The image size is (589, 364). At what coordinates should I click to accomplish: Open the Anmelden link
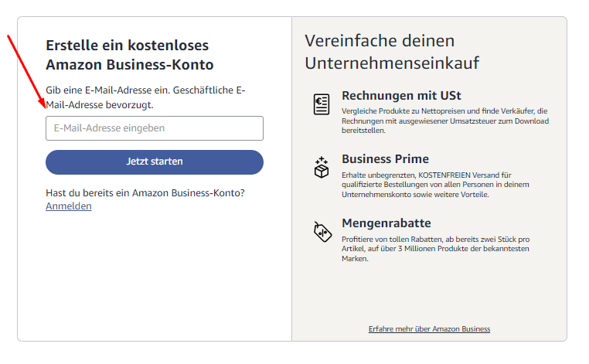[x=69, y=206]
